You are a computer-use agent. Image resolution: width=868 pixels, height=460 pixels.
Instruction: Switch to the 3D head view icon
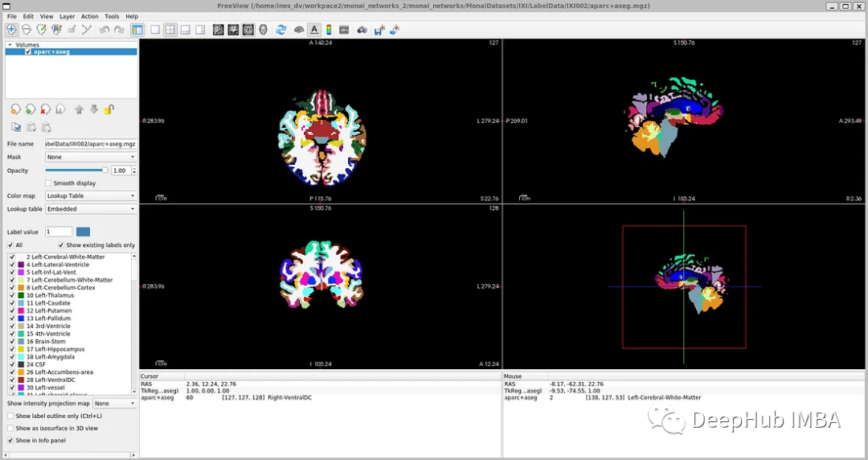[263, 30]
